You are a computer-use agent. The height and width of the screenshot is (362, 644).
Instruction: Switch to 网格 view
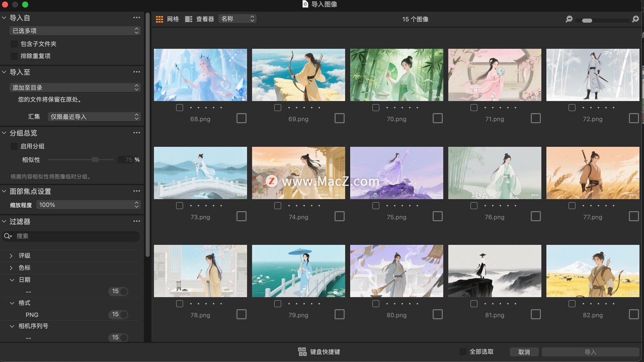(173, 19)
